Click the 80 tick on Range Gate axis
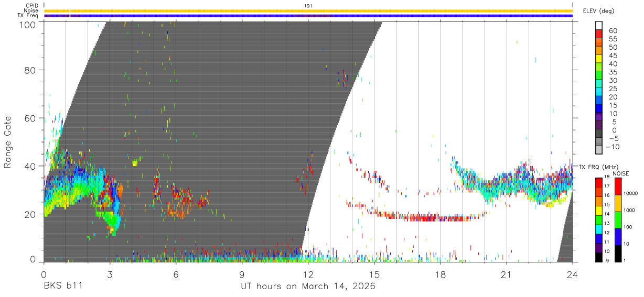This screenshot has width=644, height=297. pos(30,71)
